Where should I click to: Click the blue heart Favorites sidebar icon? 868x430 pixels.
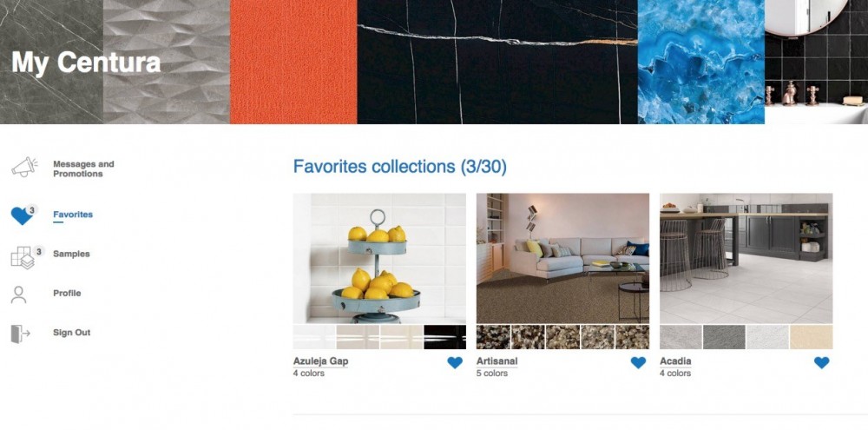[22, 215]
